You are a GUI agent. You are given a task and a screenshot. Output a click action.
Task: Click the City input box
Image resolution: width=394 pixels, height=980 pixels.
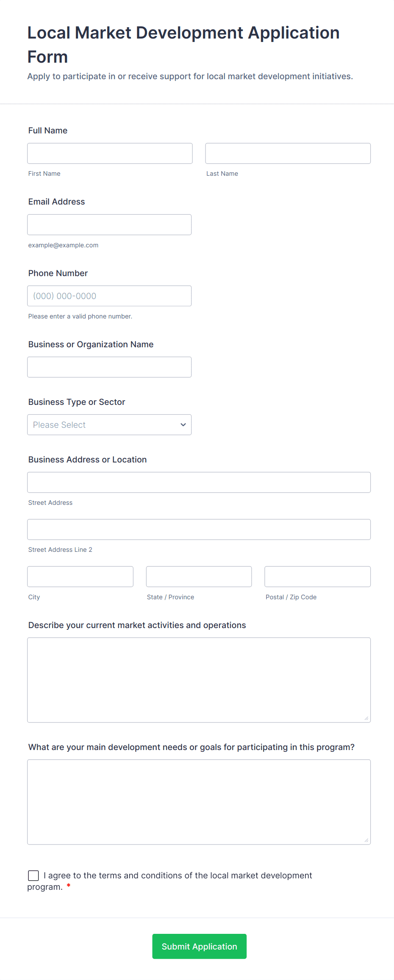pos(80,576)
